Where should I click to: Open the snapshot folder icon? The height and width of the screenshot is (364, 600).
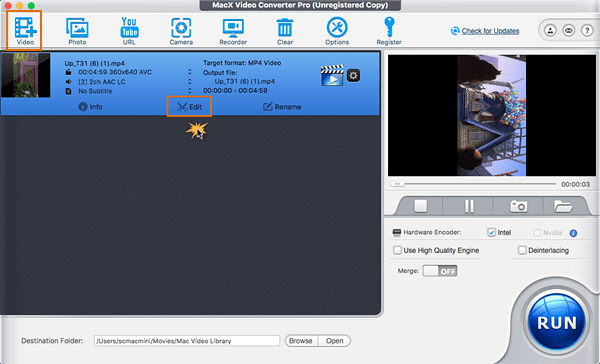[562, 206]
